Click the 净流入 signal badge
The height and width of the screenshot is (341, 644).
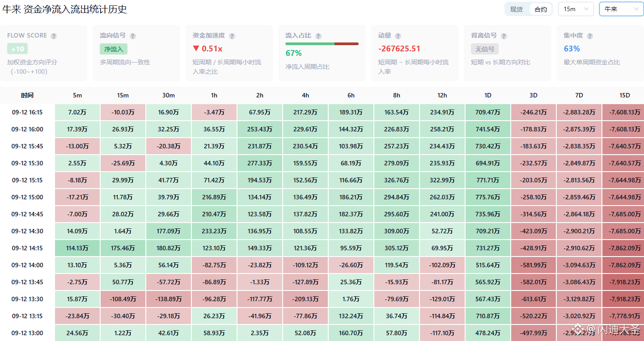click(114, 49)
